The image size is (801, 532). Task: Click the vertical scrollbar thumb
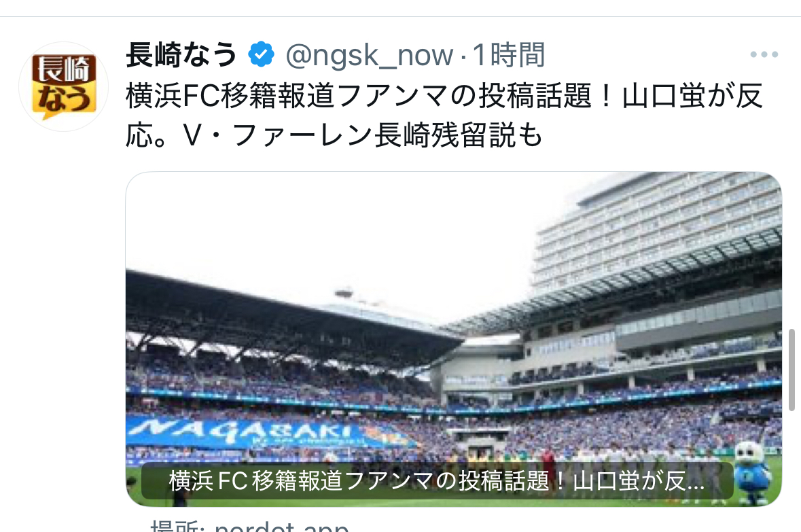tap(792, 370)
